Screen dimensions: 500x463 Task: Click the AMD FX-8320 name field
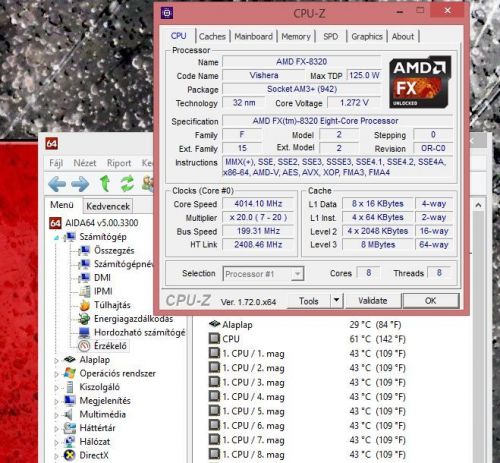[301, 62]
